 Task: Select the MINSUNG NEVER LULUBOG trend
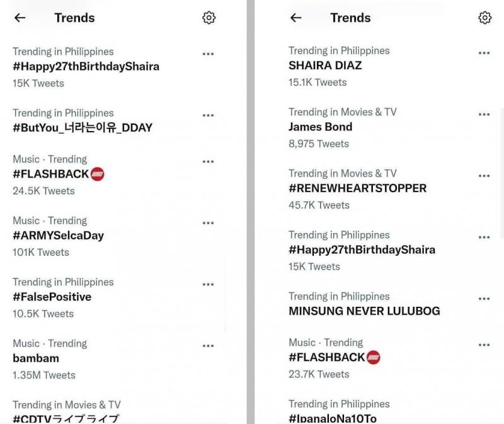click(x=364, y=311)
